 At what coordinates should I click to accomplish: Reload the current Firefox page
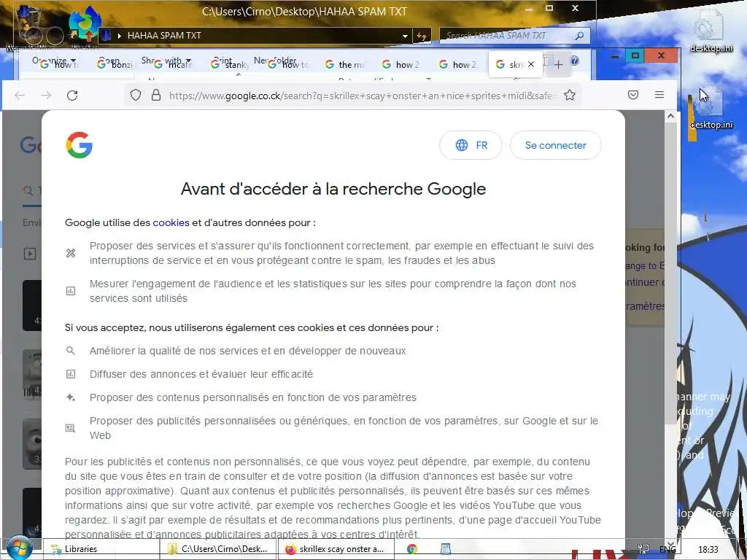pos(72,96)
